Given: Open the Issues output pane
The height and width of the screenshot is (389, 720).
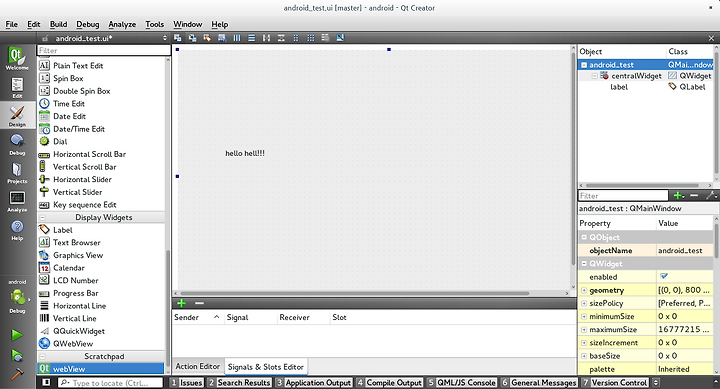Looking at the screenshot, I should point(186,382).
